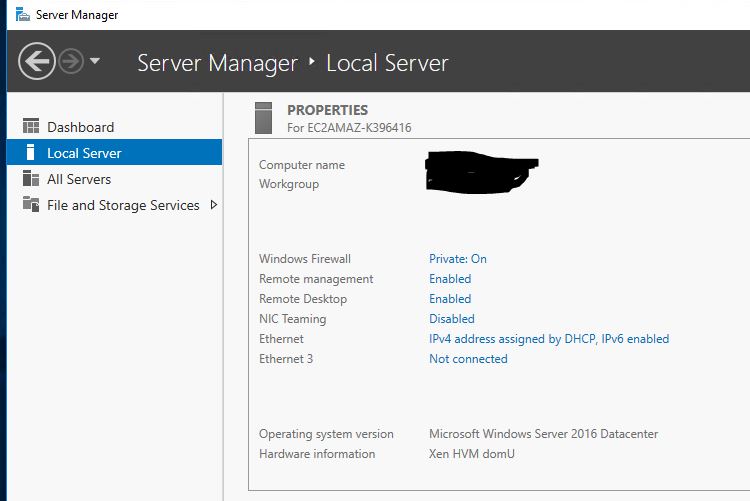Viewport: 750px width, 501px height.
Task: Open Ethernet IPv4 address DHCP link
Action: point(549,339)
